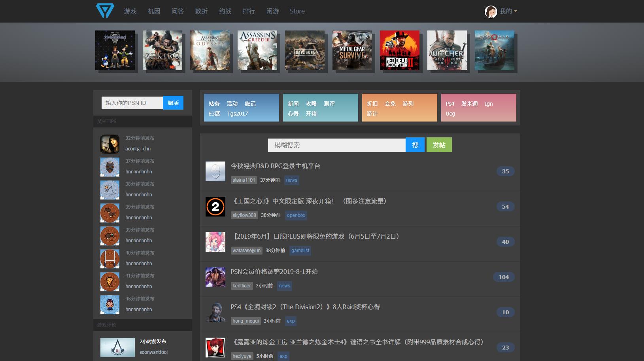Open the 全境封锁2 Raid奖杯心得 post
Screen dimensions: 644x361
tap(305, 307)
